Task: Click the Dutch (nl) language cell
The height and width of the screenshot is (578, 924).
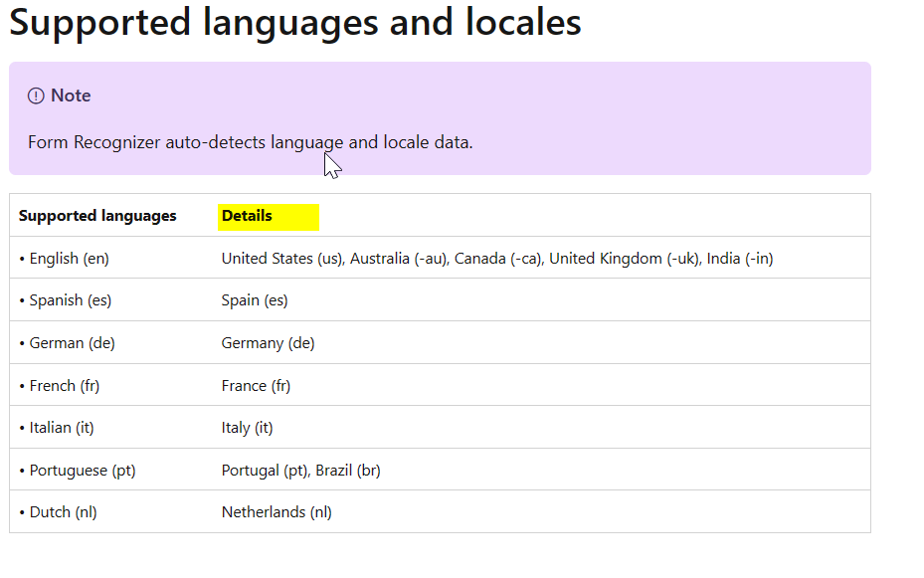Action: pos(58,512)
